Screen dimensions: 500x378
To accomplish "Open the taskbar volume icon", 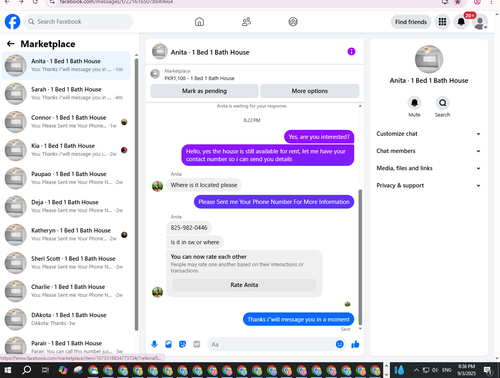I will point(435,370).
